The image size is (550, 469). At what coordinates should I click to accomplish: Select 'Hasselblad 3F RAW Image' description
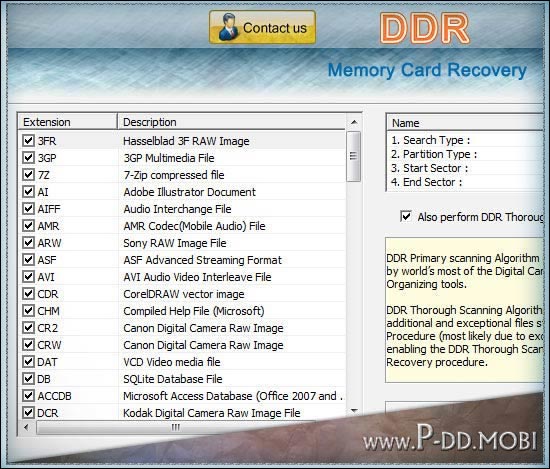coord(186,141)
